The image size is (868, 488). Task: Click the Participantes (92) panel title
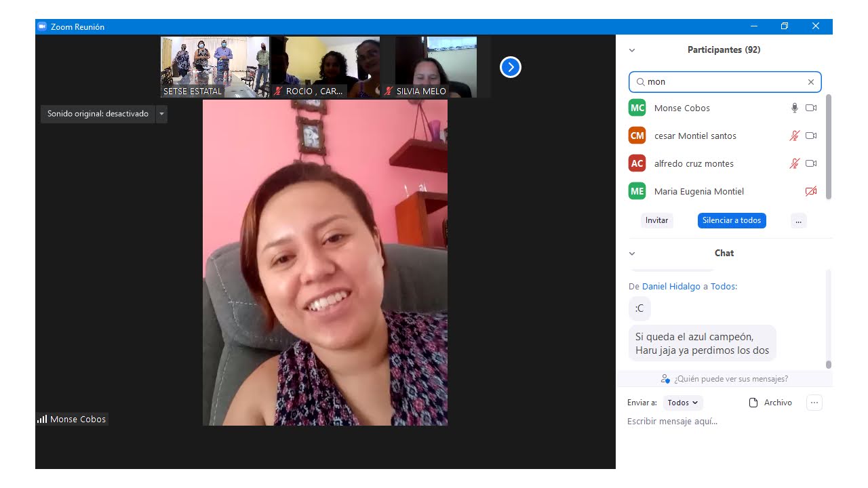point(724,50)
